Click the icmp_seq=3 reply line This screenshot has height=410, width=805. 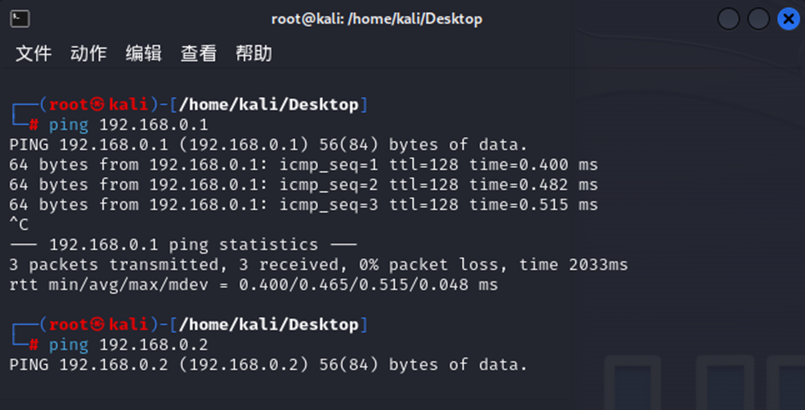(303, 205)
